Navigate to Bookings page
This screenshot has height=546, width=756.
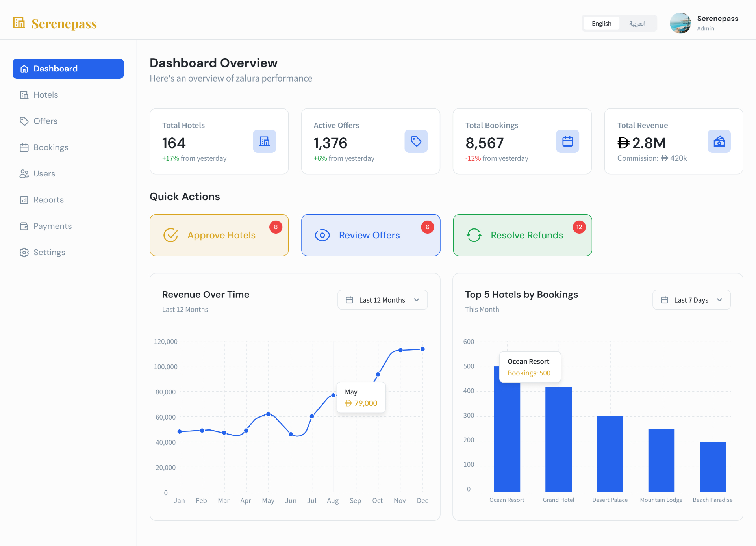tap(51, 148)
